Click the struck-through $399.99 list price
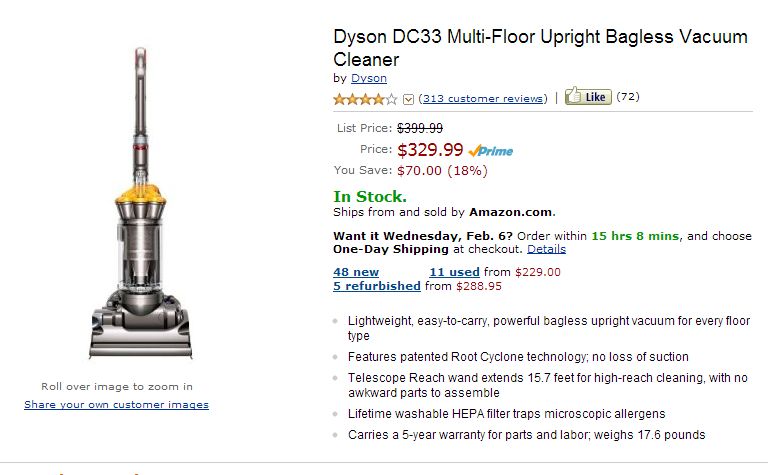 coord(420,128)
